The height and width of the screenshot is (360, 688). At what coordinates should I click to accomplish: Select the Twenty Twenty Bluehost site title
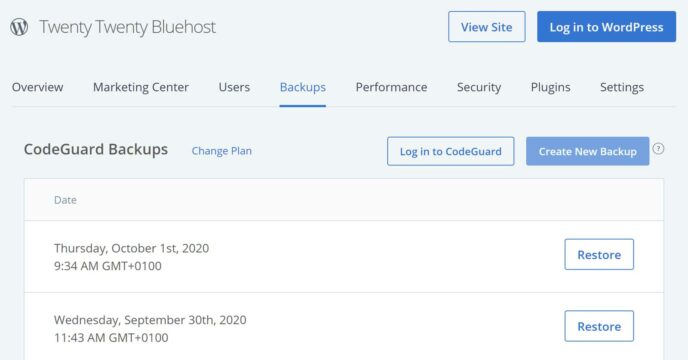pos(128,27)
